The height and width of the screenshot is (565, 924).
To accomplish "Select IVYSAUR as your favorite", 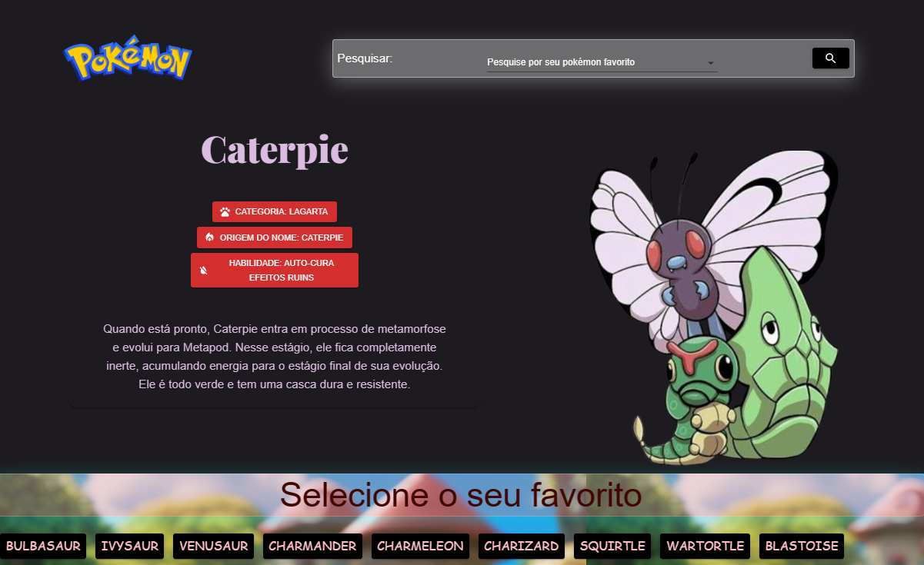I will 129,546.
